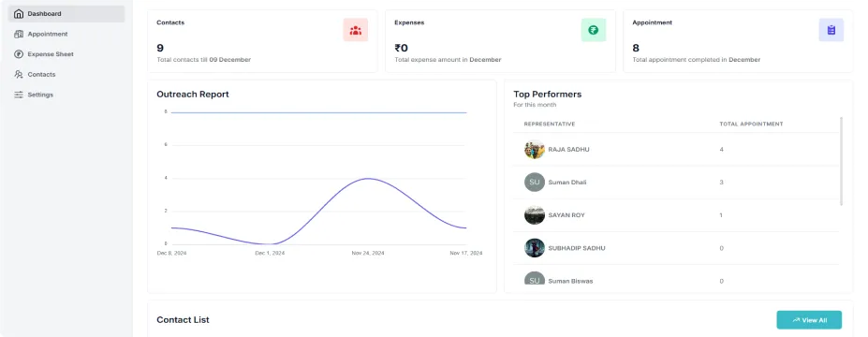Select the Suman Biswas name
This screenshot has width=868, height=337.
[x=570, y=281]
